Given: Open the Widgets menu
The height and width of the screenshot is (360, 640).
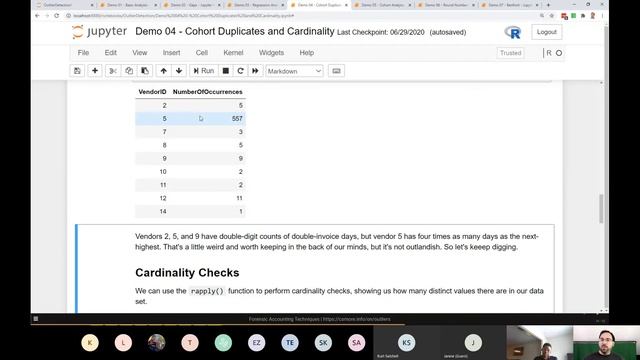Looking at the screenshot, I should [x=271, y=53].
